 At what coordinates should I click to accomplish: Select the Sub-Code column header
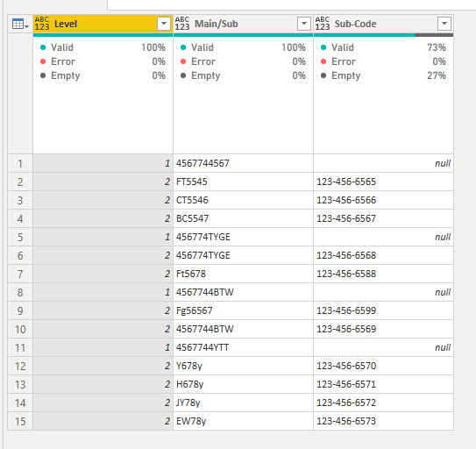[x=383, y=24]
